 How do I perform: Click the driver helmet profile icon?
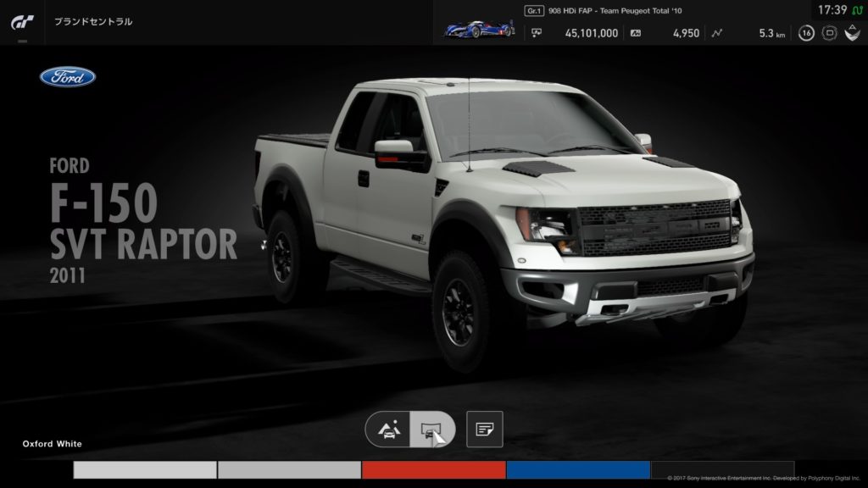tap(853, 33)
